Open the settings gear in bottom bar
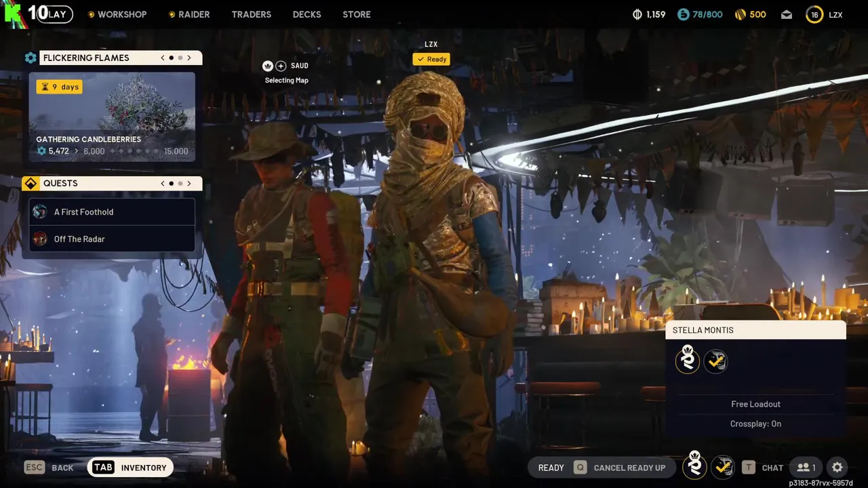The height and width of the screenshot is (488, 868). point(837,468)
